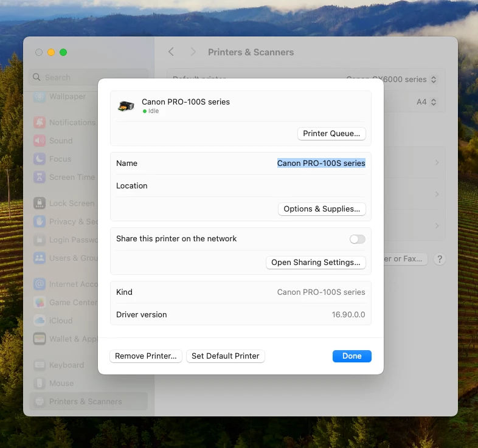
Task: Open Keyboard settings icon
Action: pos(40,365)
